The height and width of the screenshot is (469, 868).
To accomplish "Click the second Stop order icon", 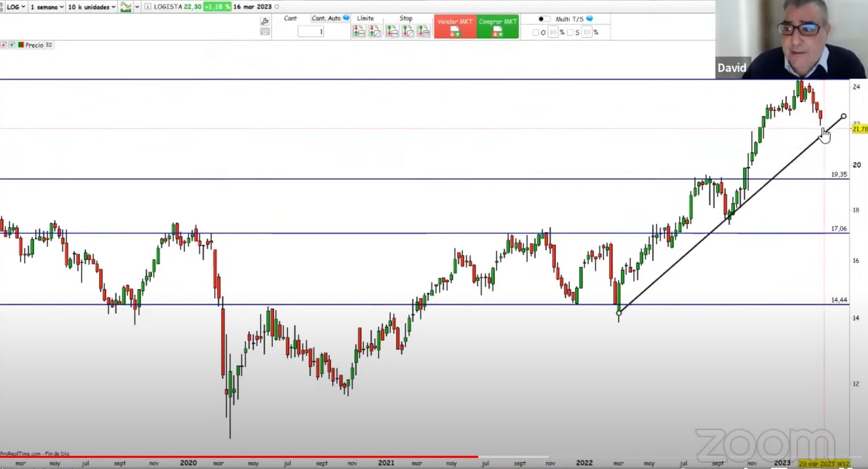I will (408, 31).
